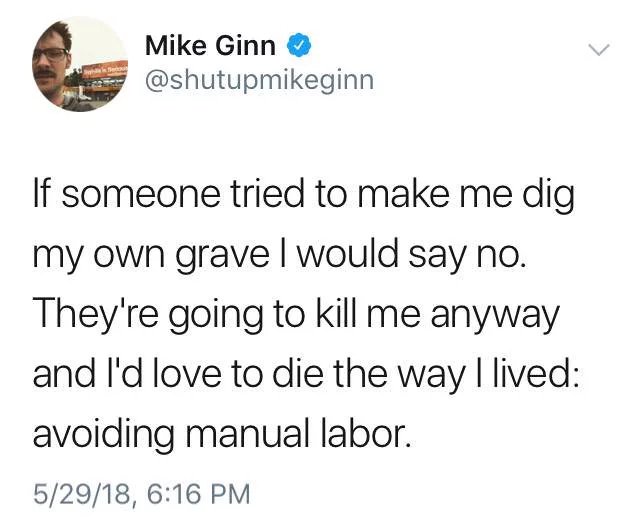Open the tweet options chevron menu

point(599,49)
